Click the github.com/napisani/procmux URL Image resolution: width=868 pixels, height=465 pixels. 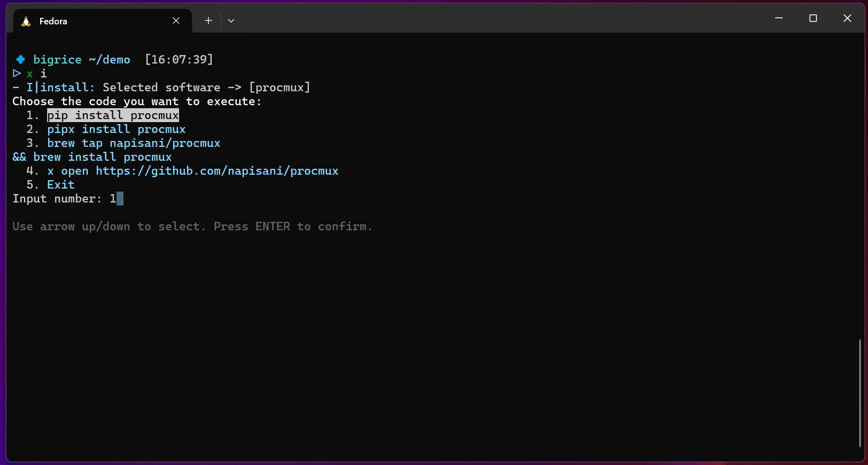(x=217, y=171)
